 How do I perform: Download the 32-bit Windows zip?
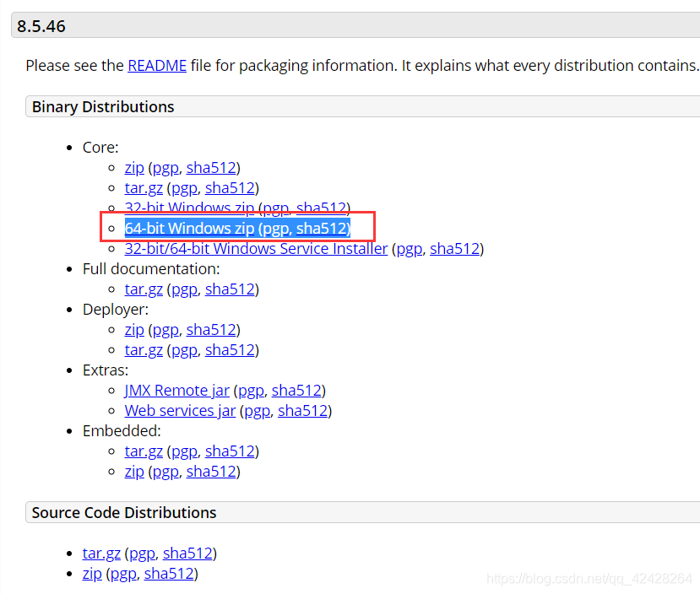[189, 208]
